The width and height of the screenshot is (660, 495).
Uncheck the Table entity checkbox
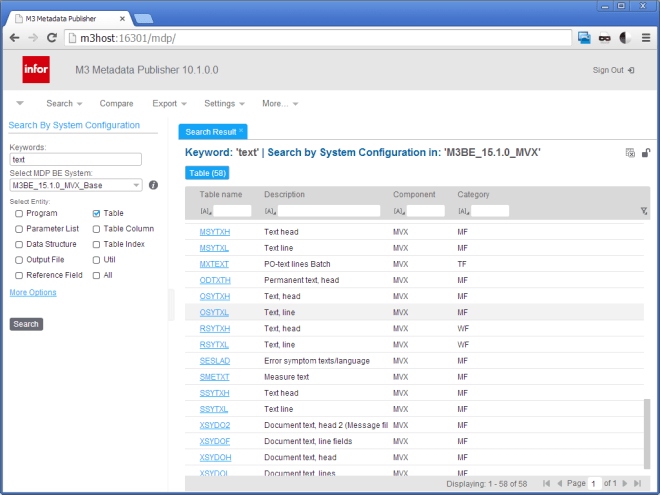point(96,213)
